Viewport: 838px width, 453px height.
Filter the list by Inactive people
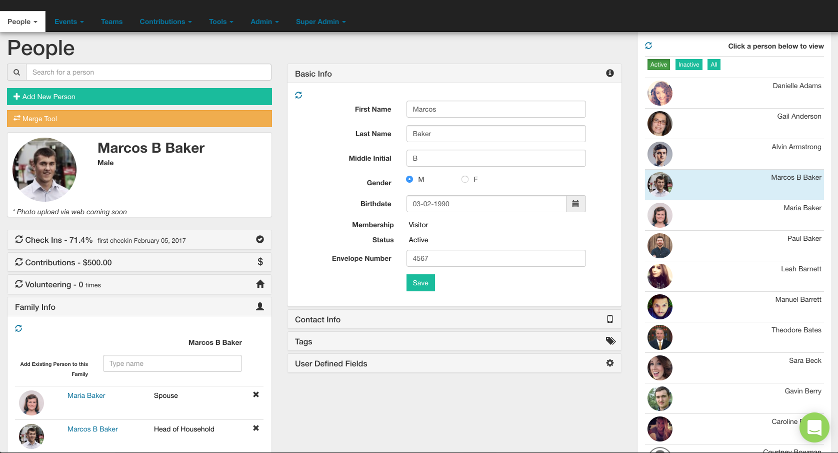coord(688,65)
